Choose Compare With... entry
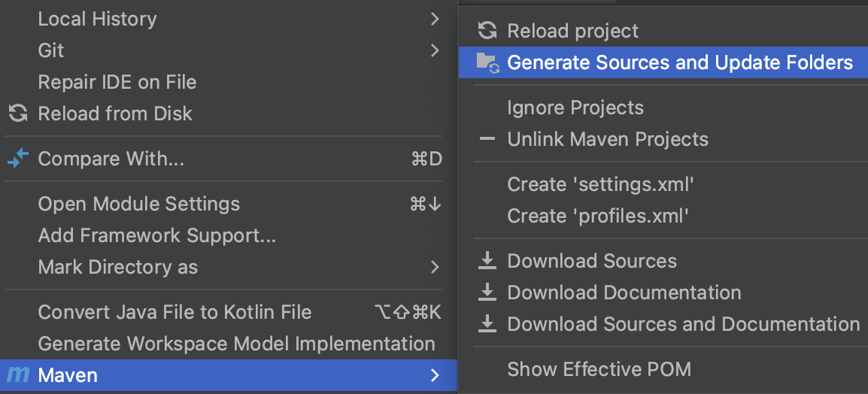868x394 pixels. point(229,159)
